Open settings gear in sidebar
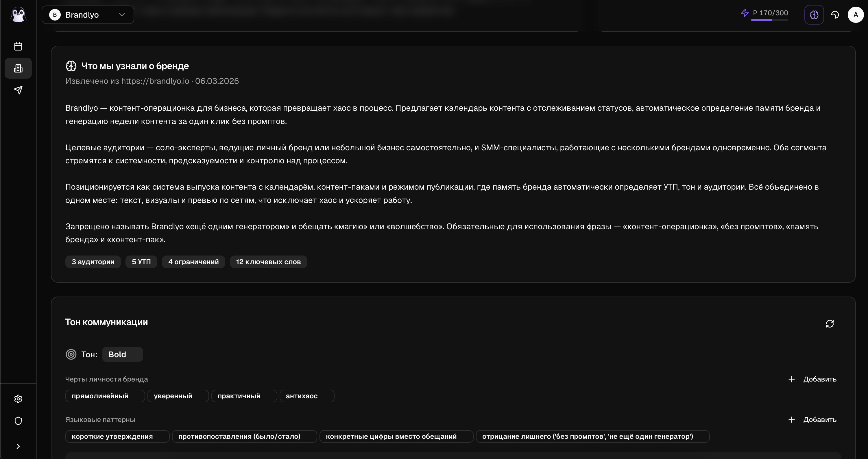Image resolution: width=868 pixels, height=459 pixels. click(x=18, y=399)
